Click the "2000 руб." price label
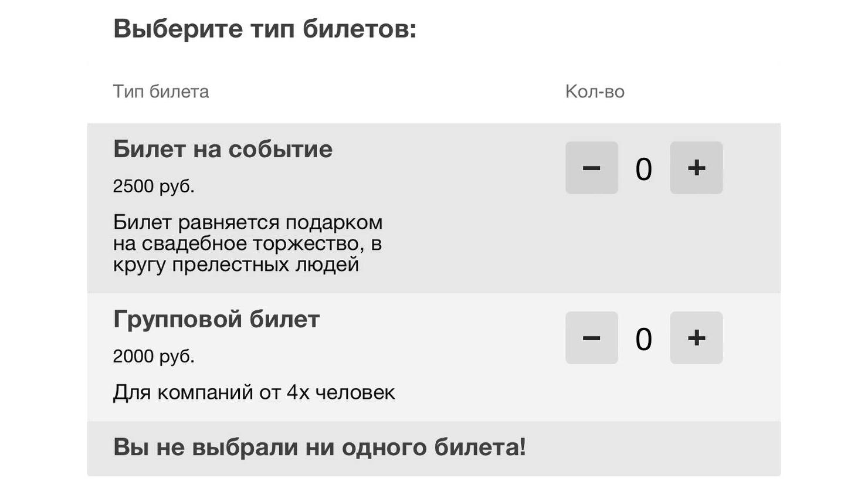Screen dimensions: 868x488 click(155, 355)
